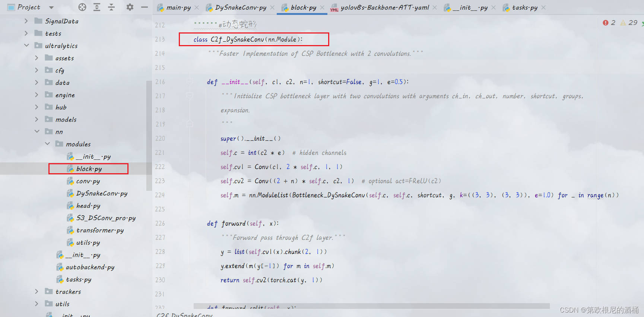This screenshot has height=317, width=644.
Task: Open head.py in project tree
Action: coord(88,206)
